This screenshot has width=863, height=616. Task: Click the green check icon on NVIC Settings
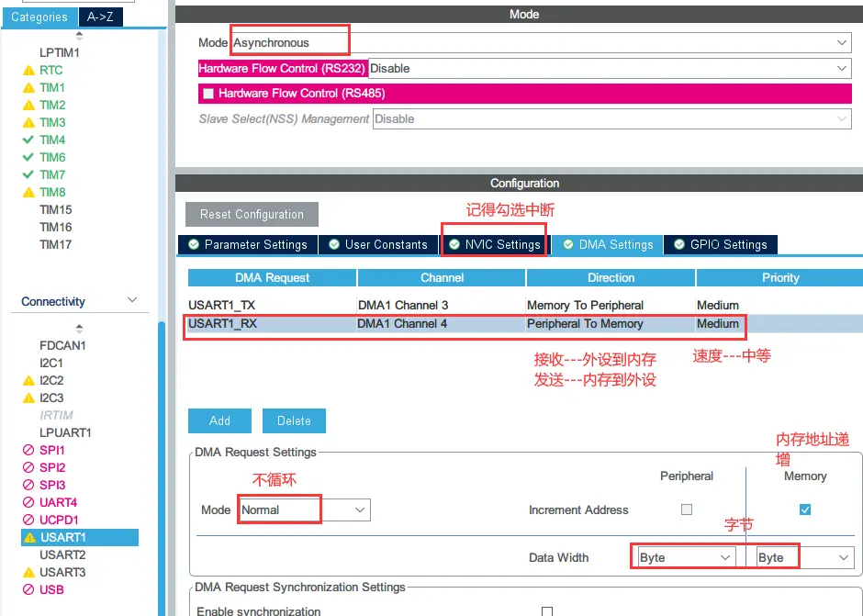[x=454, y=245]
